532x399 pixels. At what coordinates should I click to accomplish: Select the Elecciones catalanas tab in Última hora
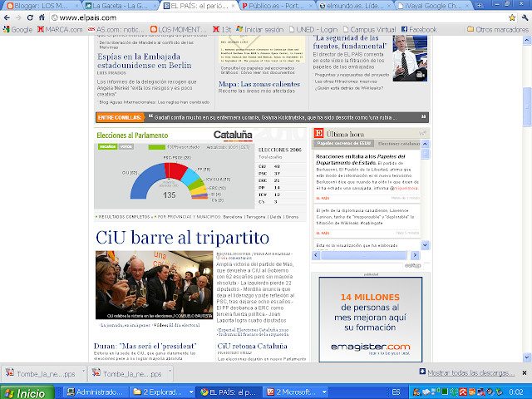click(x=398, y=144)
